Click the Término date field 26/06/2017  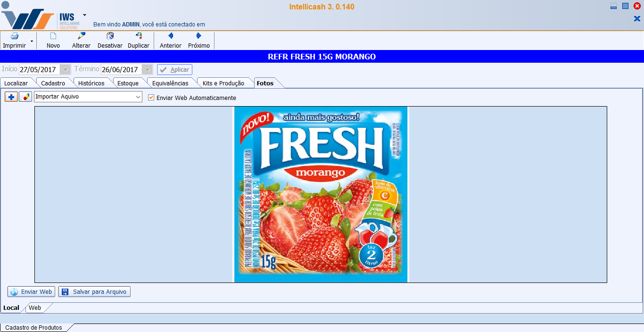tap(122, 69)
